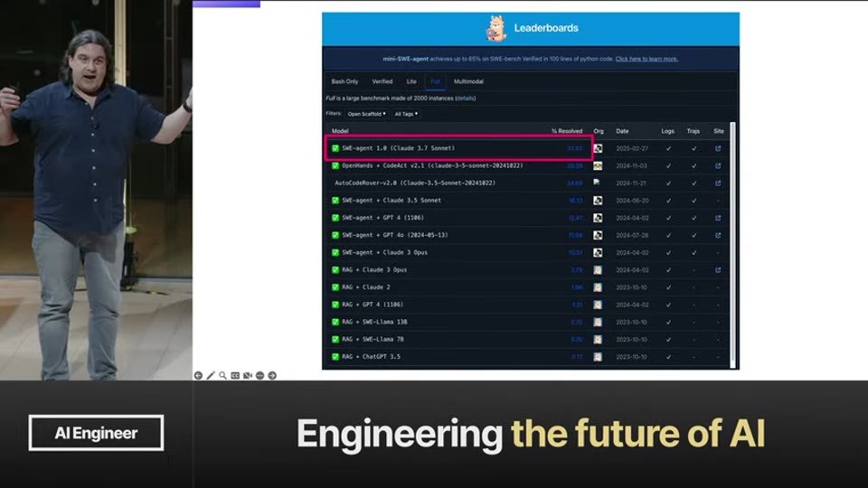The image size is (868, 488).
Task: Select the pen annotation tool
Action: [x=211, y=376]
